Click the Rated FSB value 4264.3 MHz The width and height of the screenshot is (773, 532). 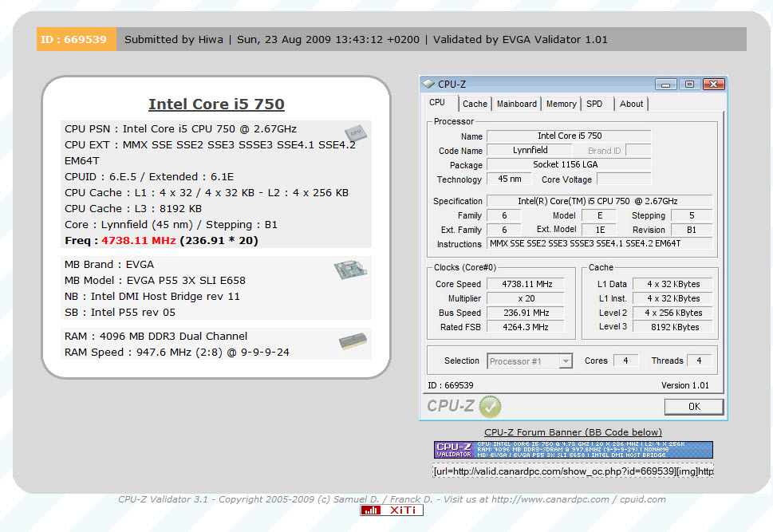tap(526, 327)
